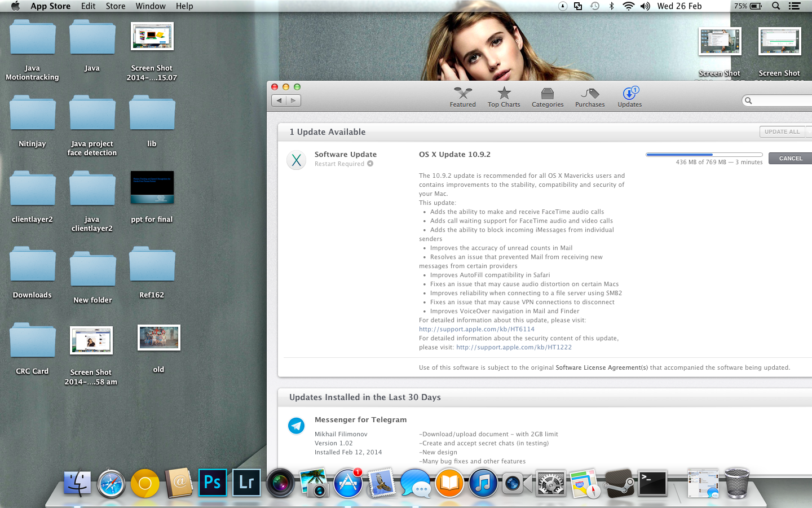Viewport: 812px width, 508px height.
Task: Open the Trash in the Dock
Action: coord(736,484)
